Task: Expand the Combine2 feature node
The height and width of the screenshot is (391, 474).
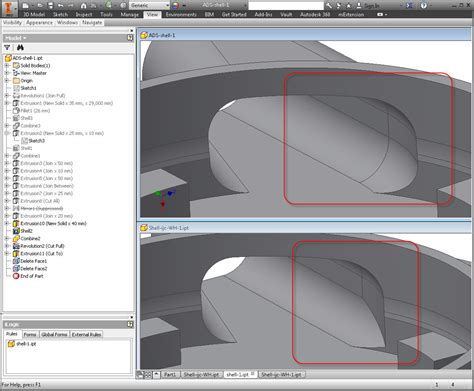Action: point(7,239)
